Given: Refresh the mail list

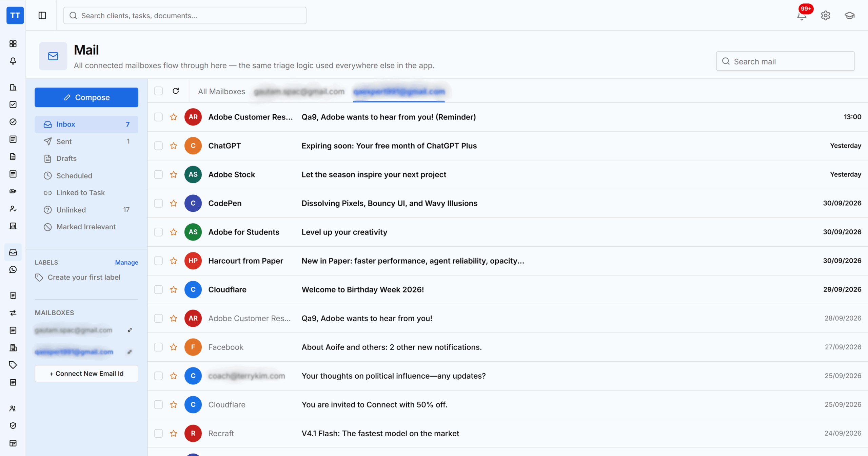Looking at the screenshot, I should 176,91.
